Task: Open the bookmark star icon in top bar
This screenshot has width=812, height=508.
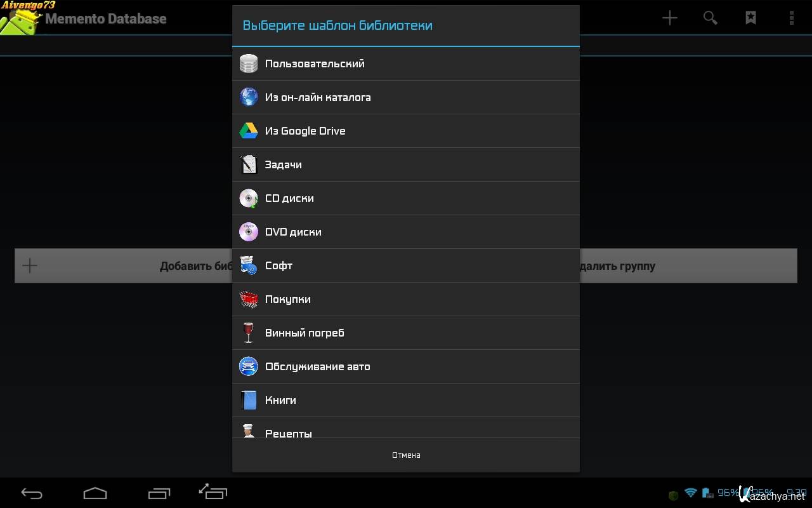Action: (x=750, y=18)
